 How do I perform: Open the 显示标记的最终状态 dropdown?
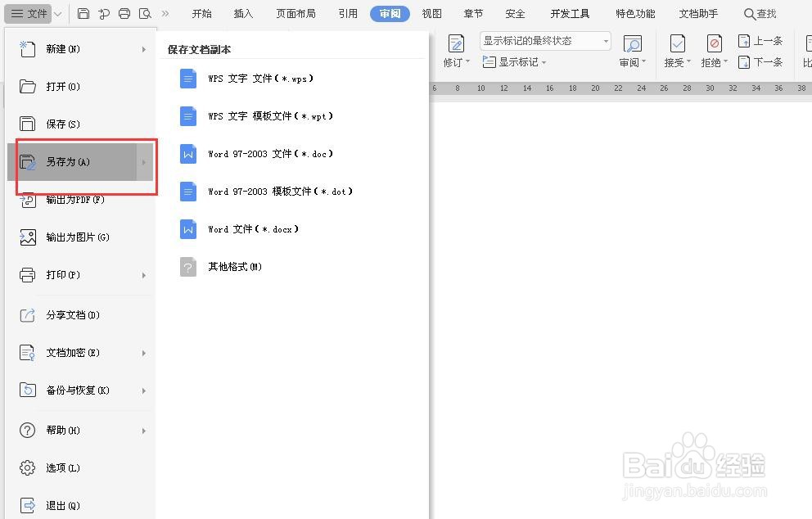pyautogui.click(x=545, y=41)
